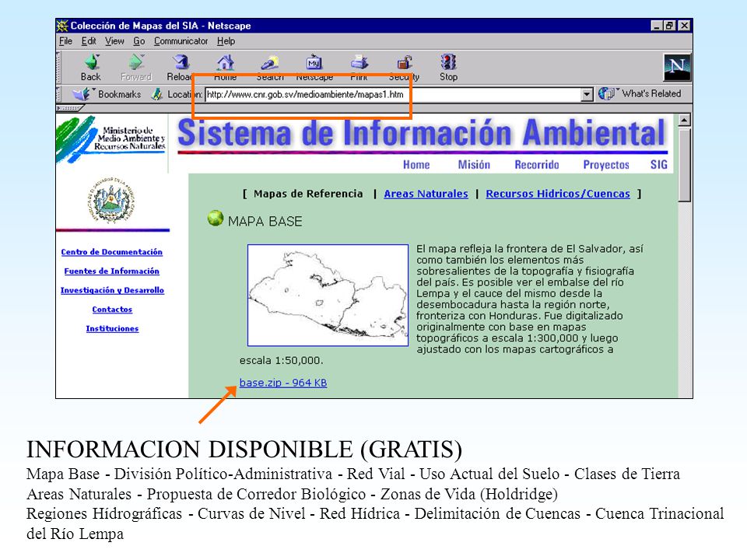Open the Bookmarks icon
The image size is (747, 560).
coord(81,94)
